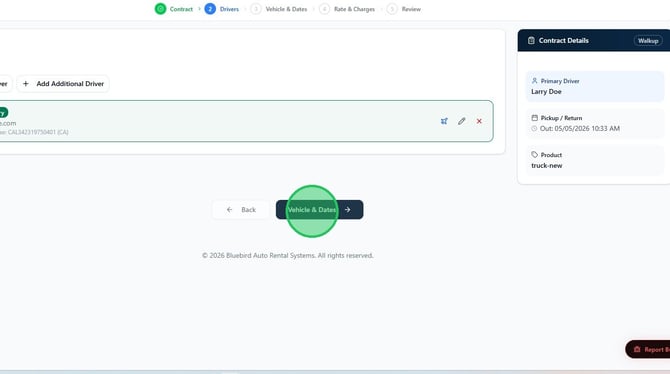The width and height of the screenshot is (670, 374).
Task: Click the green Contract completed circle icon
Action: 160,9
